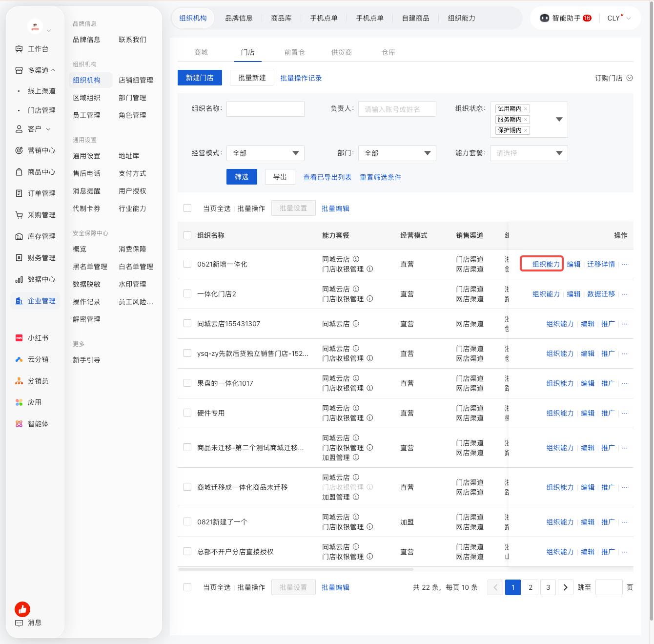Screen dimensions: 654x644
Task: Select checkbox for 同城云店155431307
Action: pos(187,323)
